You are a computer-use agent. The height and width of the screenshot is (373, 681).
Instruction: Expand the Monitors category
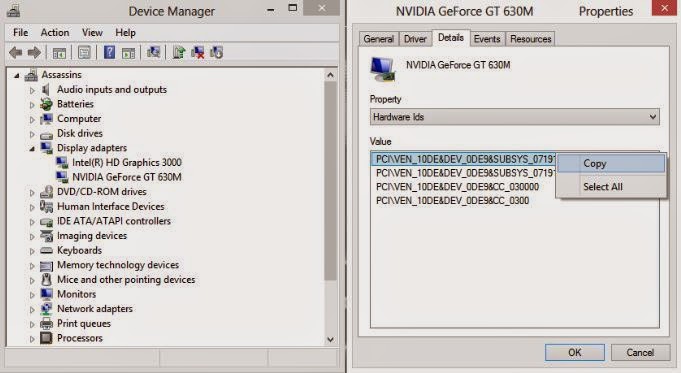32,295
